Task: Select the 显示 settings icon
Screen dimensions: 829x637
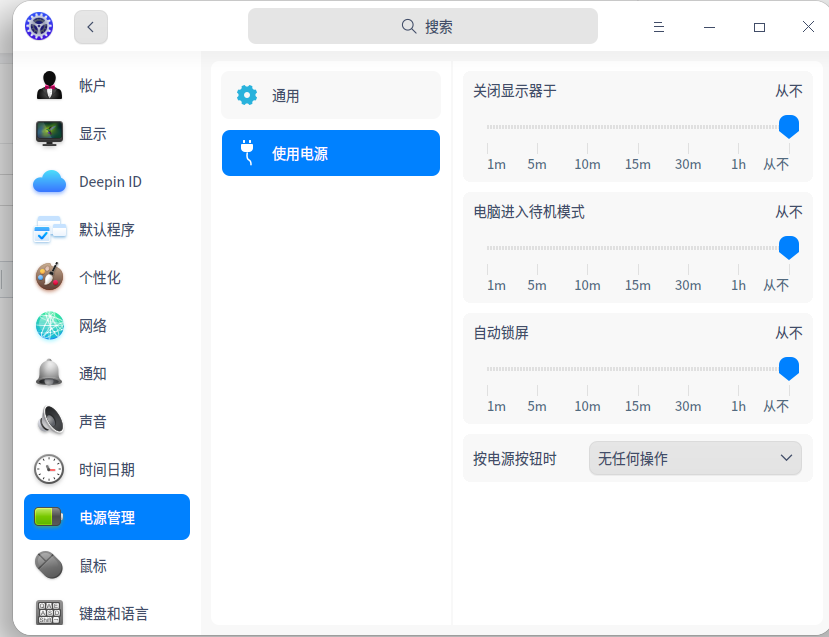Action: [x=47, y=133]
